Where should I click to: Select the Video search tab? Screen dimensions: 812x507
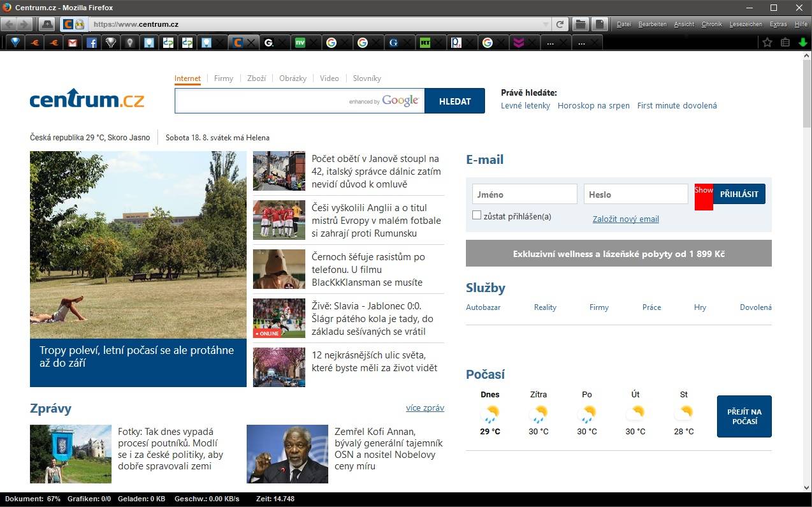pos(330,78)
